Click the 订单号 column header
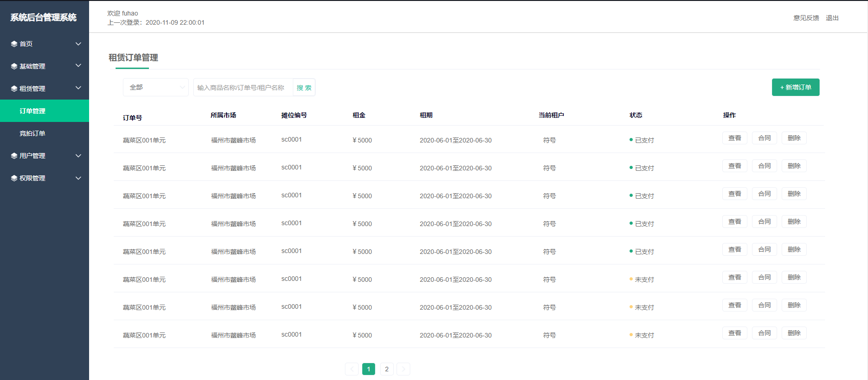Viewport: 868px width, 380px height. [132, 118]
